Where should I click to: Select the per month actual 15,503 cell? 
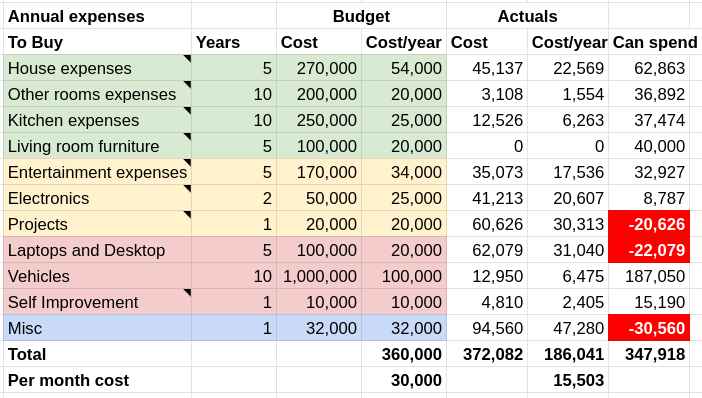[568, 380]
